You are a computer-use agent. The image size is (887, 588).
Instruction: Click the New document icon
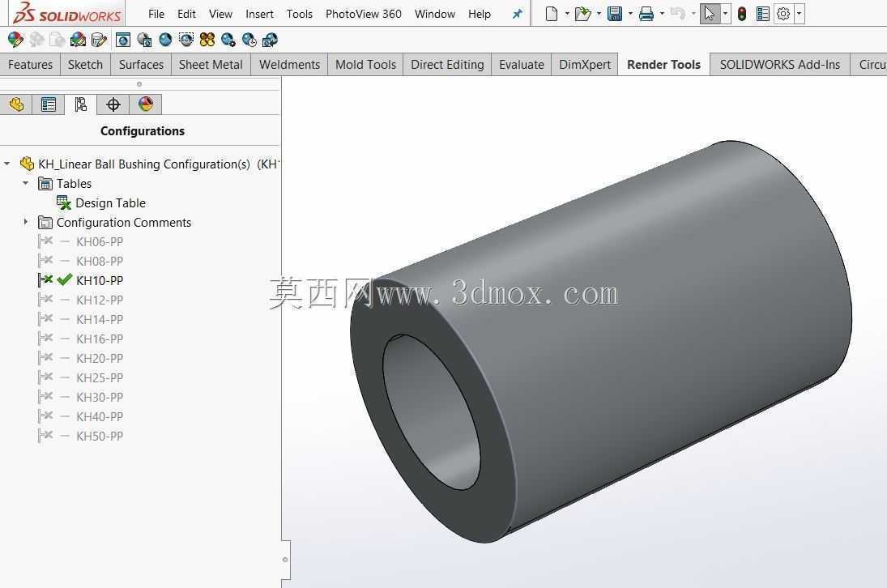pyautogui.click(x=552, y=14)
